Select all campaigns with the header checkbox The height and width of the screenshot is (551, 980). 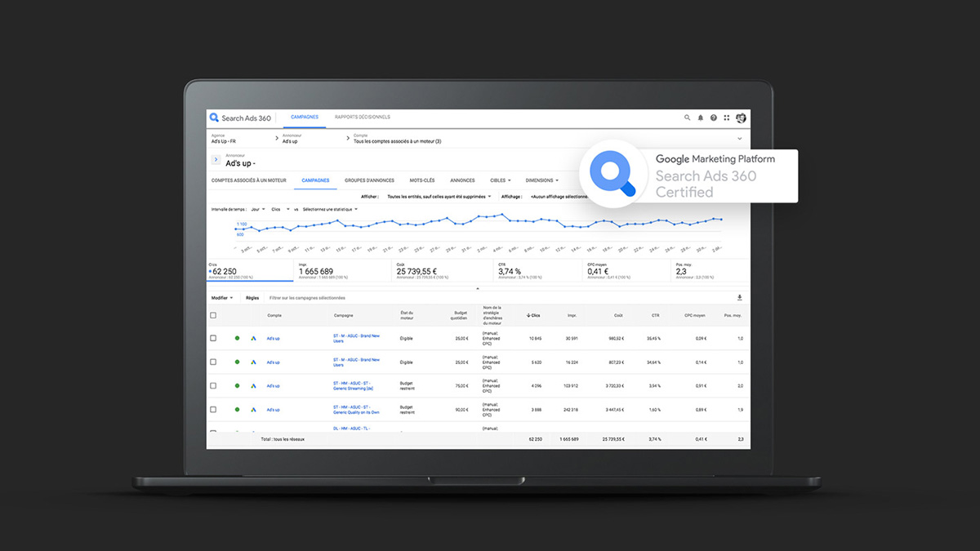(x=214, y=315)
